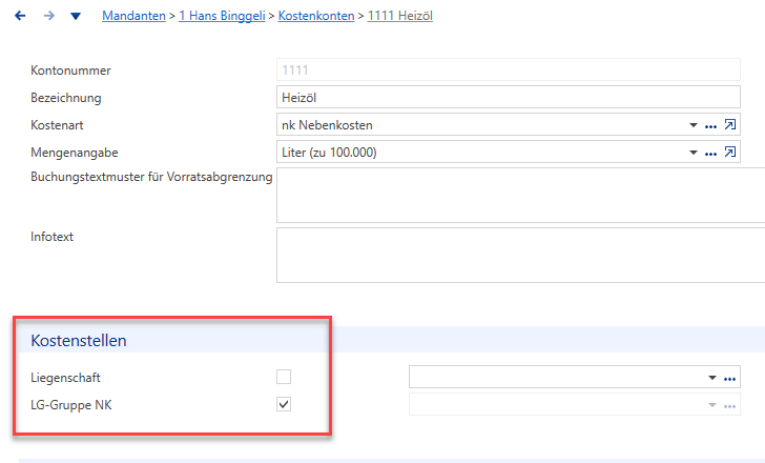Click the nk Nebenkosten value
765x463 pixels.
pyautogui.click(x=327, y=125)
